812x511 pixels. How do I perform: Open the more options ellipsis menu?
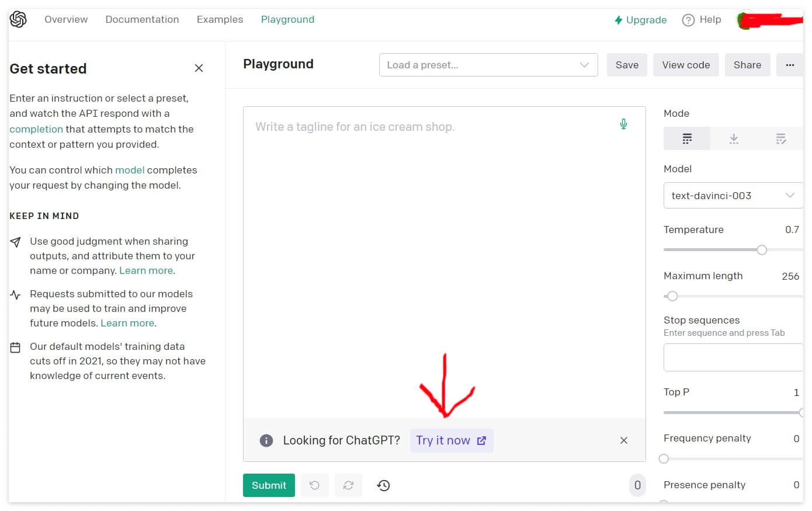pyautogui.click(x=790, y=65)
